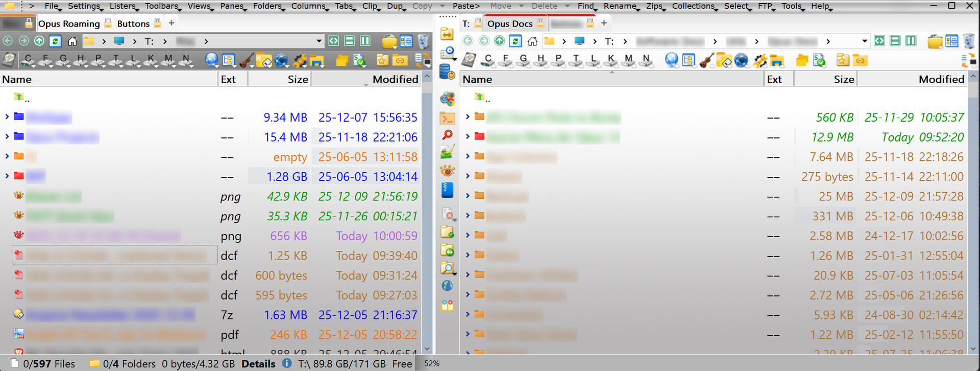Open the recycle bin in left pane
The image size is (980, 371).
tap(423, 41)
